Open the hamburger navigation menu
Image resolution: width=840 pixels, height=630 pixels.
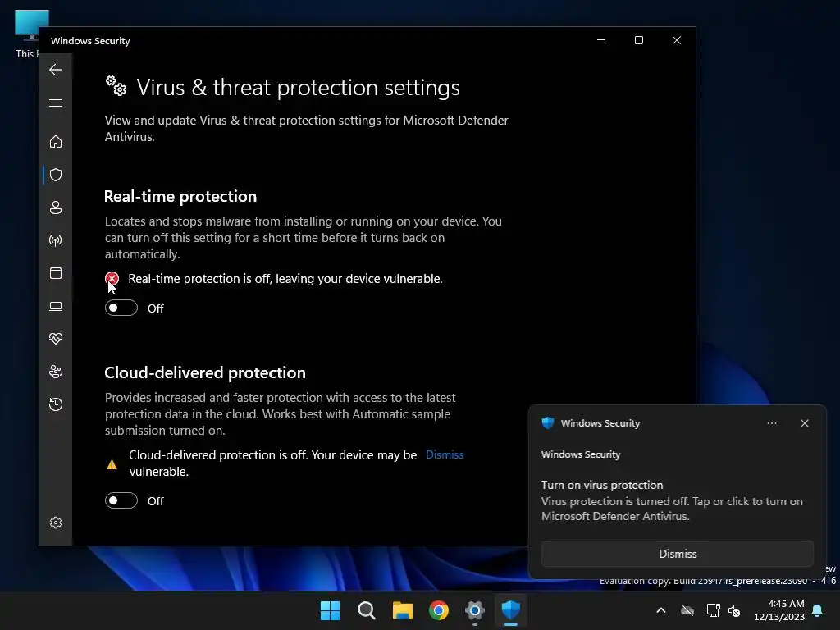(x=56, y=103)
